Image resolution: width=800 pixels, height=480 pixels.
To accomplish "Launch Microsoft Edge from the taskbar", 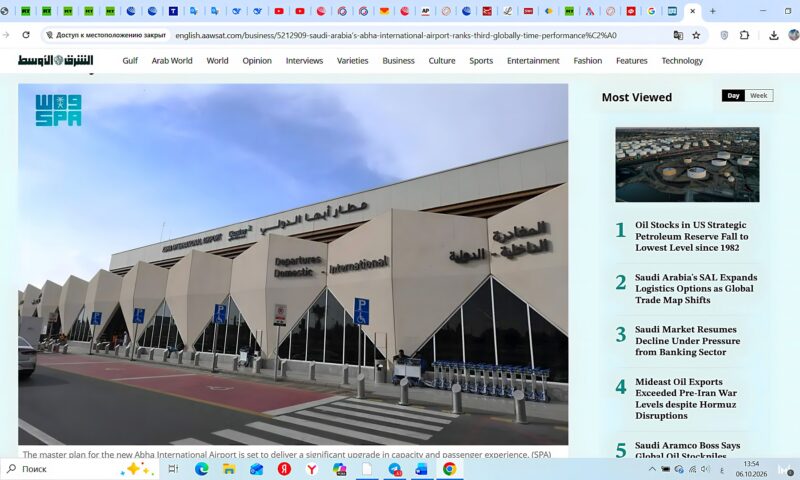I will [202, 469].
